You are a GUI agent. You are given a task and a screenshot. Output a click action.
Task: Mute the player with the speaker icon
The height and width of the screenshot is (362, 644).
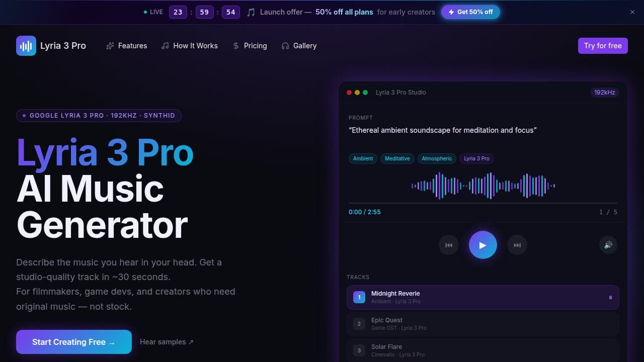pos(608,245)
